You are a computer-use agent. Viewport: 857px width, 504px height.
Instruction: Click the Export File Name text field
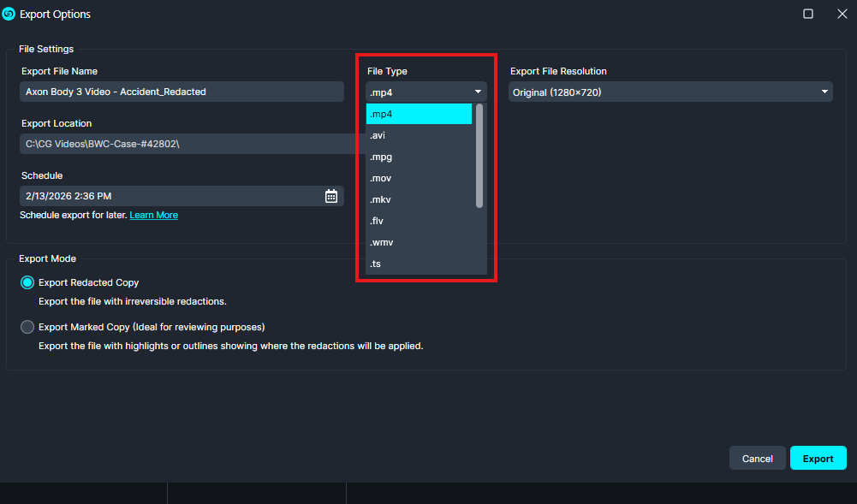(x=182, y=92)
